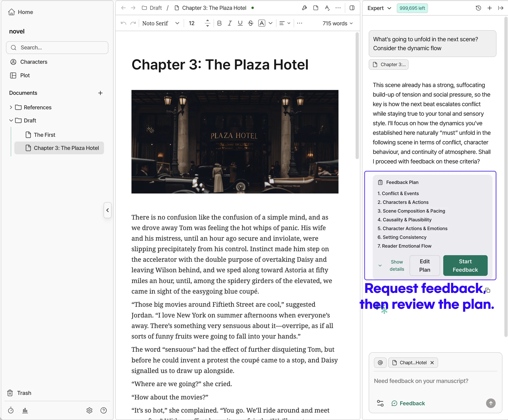Click the @ mention icon

pyautogui.click(x=380, y=363)
